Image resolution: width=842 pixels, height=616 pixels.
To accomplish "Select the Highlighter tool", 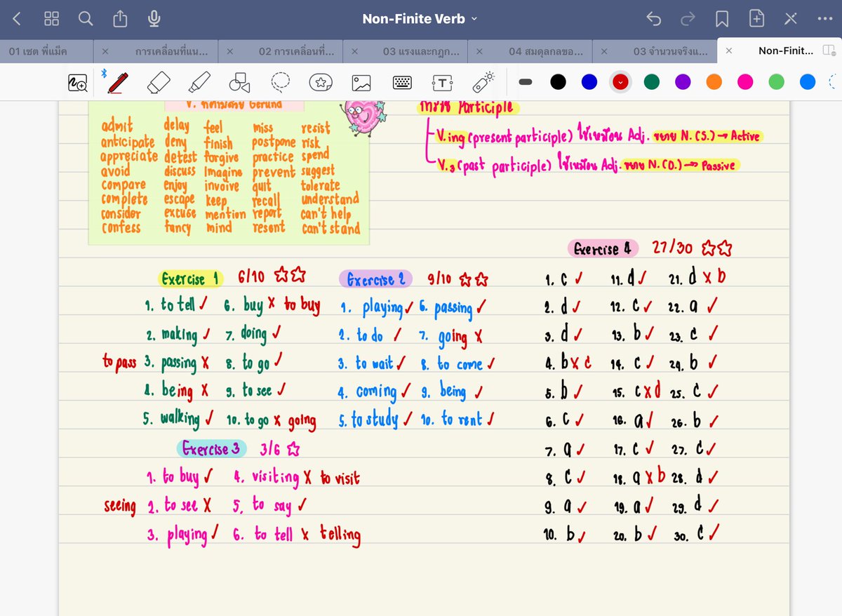I will [x=199, y=83].
